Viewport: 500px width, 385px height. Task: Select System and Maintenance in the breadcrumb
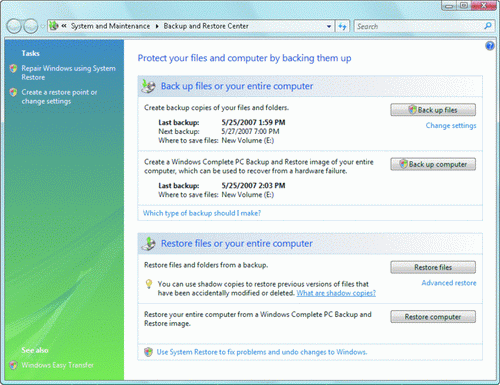click(x=110, y=26)
